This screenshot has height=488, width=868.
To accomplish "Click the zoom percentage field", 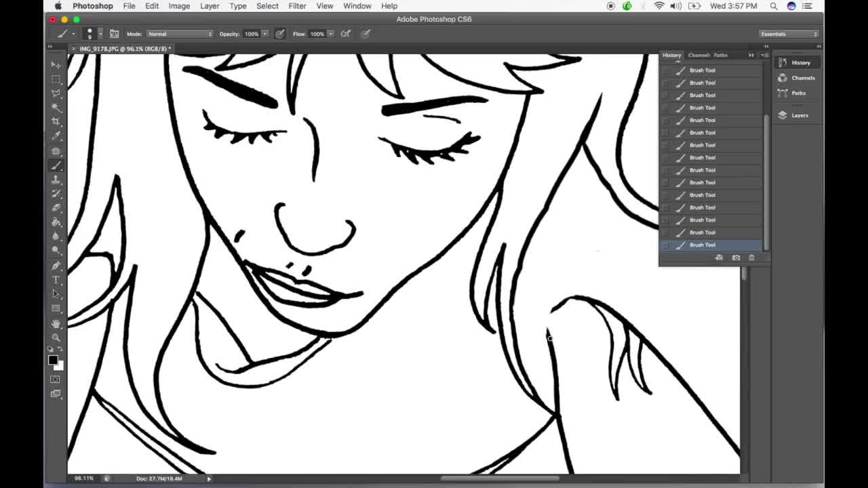I will pyautogui.click(x=84, y=479).
